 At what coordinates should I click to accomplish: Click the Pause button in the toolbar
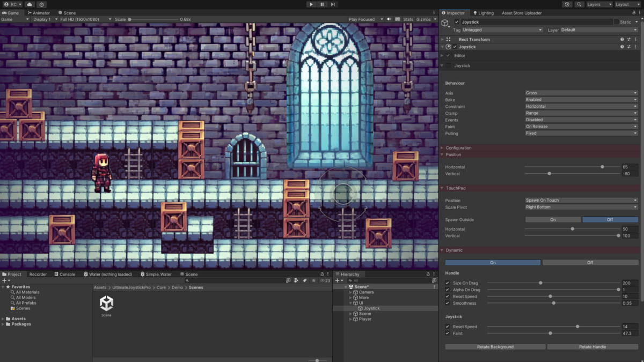tap(322, 4)
